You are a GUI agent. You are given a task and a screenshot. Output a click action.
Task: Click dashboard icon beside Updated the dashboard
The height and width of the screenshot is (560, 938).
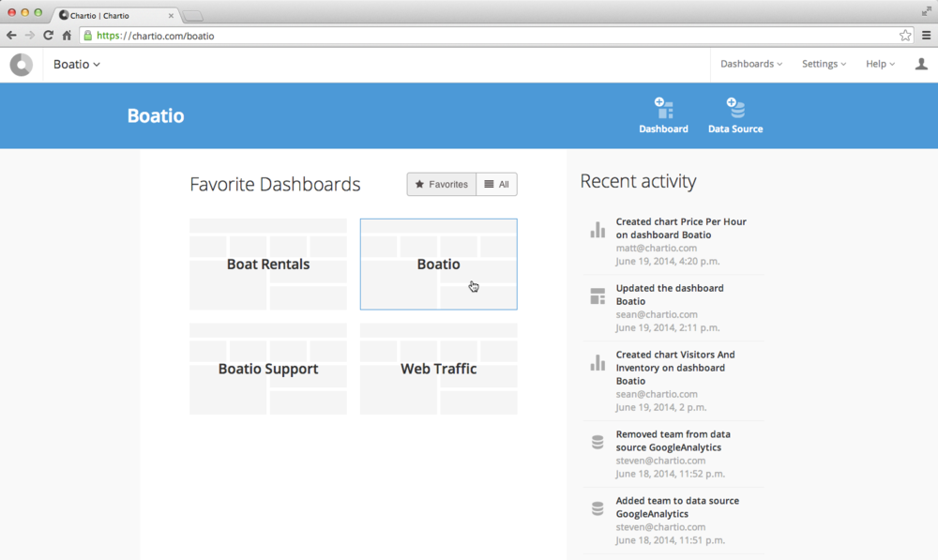coord(598,296)
